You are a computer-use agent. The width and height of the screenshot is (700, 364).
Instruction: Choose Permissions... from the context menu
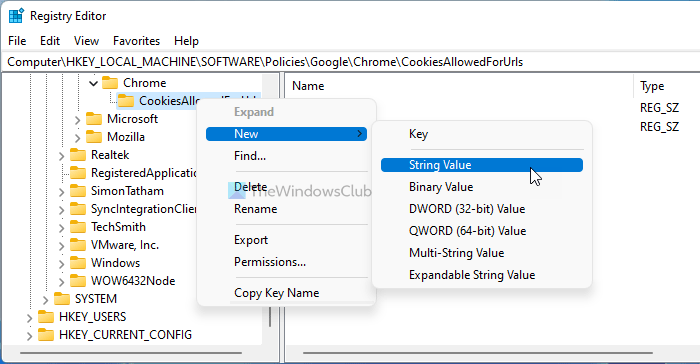pyautogui.click(x=286, y=262)
